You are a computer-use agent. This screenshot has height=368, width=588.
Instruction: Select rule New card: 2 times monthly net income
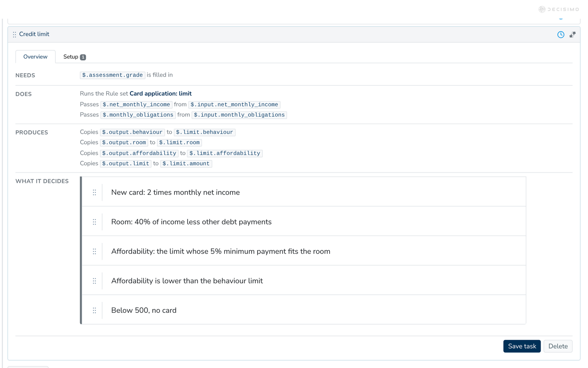tap(304, 192)
